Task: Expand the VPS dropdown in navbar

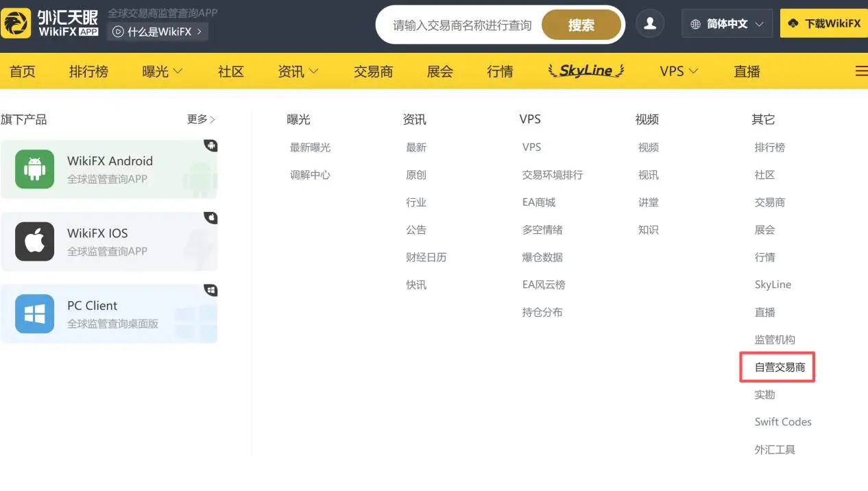Action: tap(679, 71)
